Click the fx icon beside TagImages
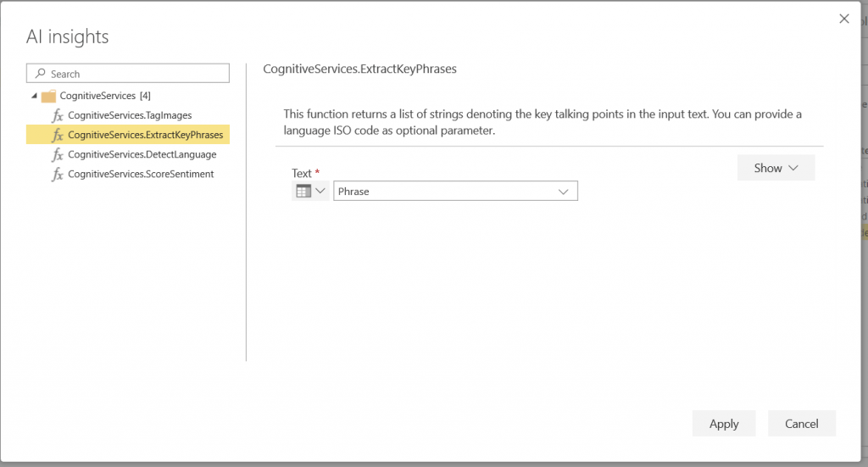Image resolution: width=868 pixels, height=467 pixels. coord(58,115)
